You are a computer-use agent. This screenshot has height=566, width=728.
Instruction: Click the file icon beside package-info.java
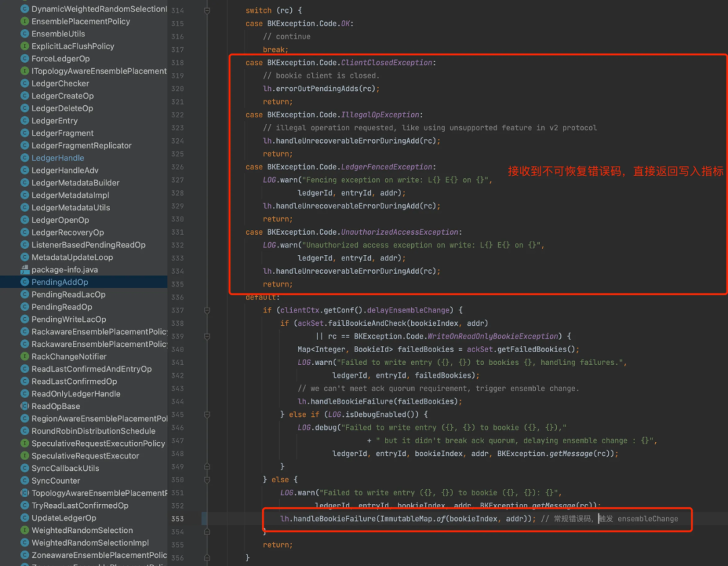[25, 270]
